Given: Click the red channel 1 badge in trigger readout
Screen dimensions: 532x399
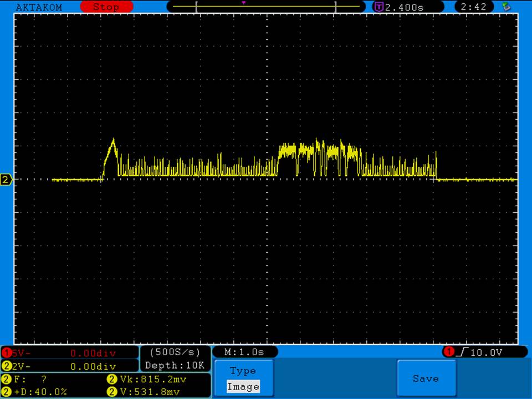Looking at the screenshot, I should click(448, 352).
